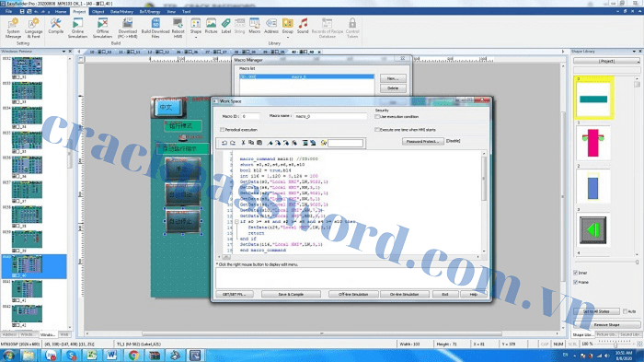
Task: Switch to the Home ribbon tab
Action: 61,12
